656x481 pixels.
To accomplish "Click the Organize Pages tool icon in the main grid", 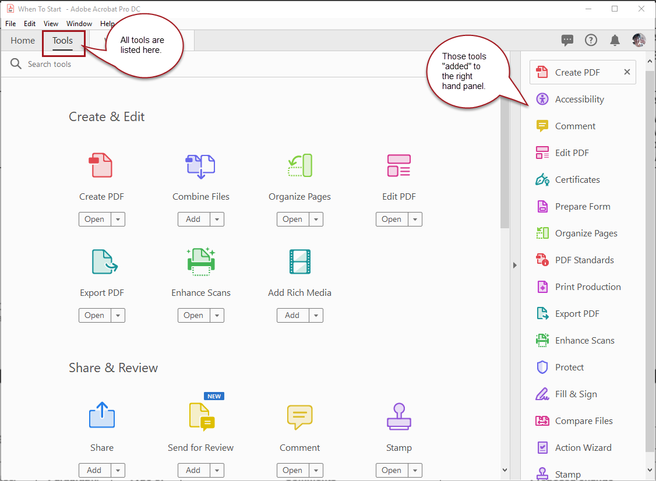I will tap(300, 165).
